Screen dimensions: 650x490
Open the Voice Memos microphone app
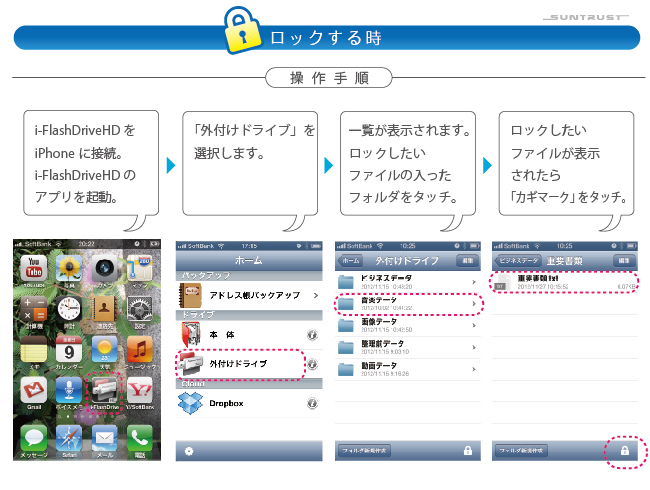[68, 390]
